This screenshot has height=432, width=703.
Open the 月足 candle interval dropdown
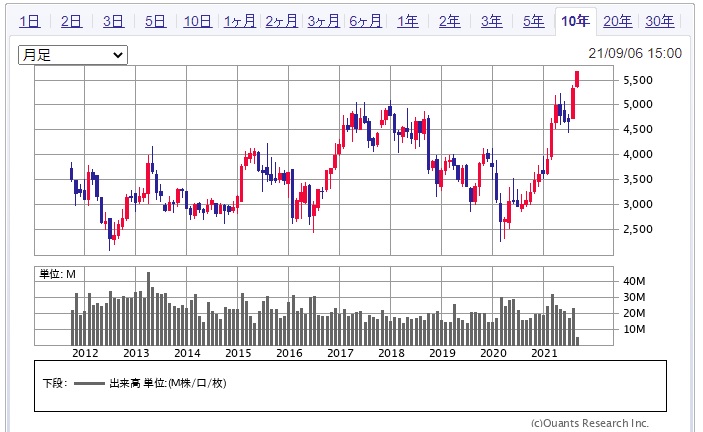73,55
